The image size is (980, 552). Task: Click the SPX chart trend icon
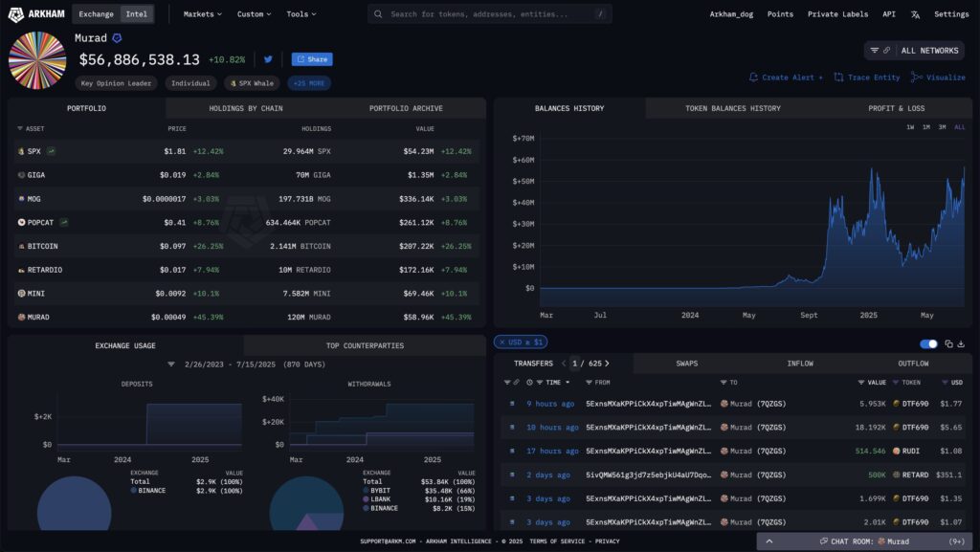[52, 151]
